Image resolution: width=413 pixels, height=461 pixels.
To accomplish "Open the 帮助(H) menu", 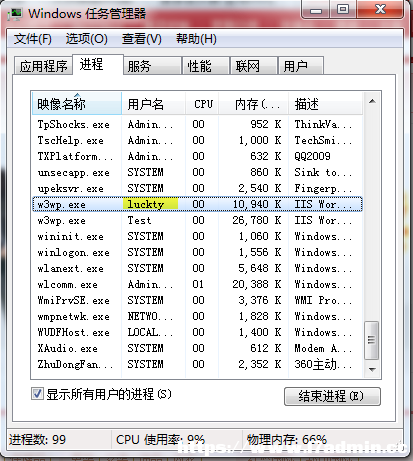I will coord(196,39).
